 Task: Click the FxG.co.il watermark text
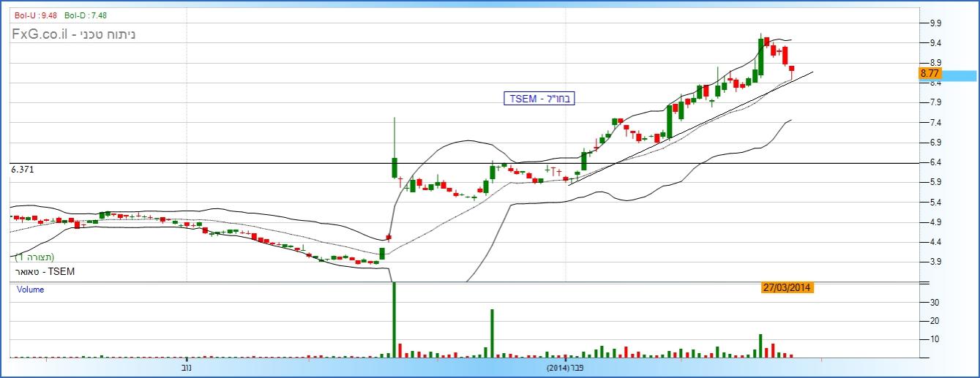coord(73,34)
